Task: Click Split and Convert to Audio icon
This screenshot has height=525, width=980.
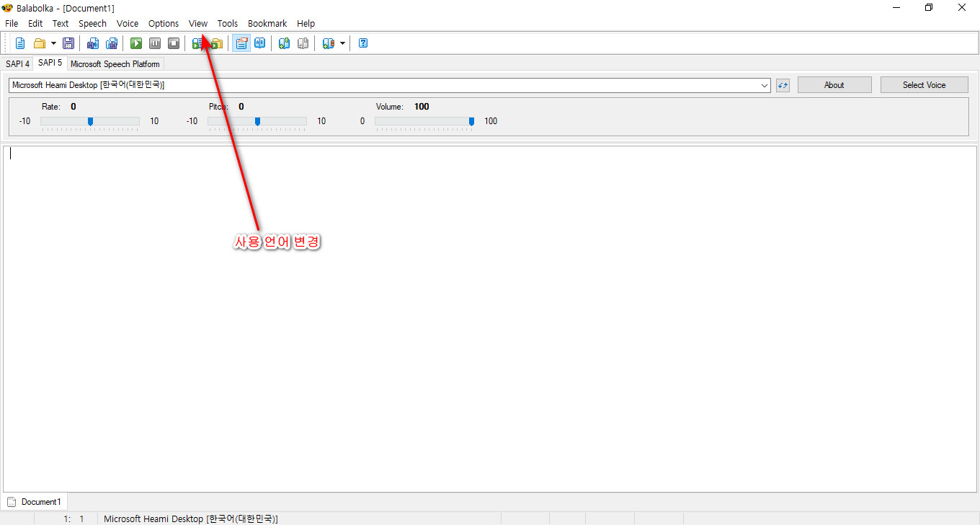Action: 112,43
